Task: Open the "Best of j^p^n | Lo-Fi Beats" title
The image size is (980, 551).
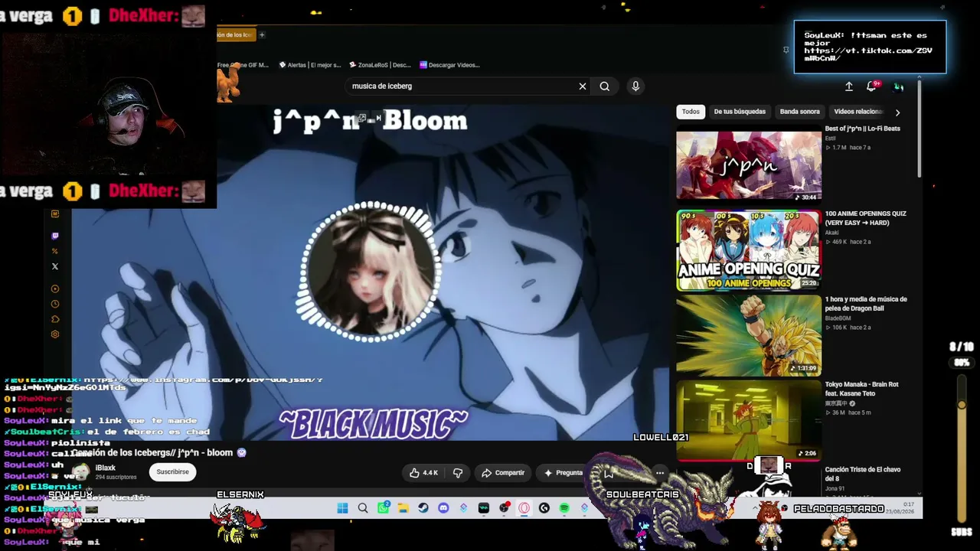Action: click(x=862, y=129)
